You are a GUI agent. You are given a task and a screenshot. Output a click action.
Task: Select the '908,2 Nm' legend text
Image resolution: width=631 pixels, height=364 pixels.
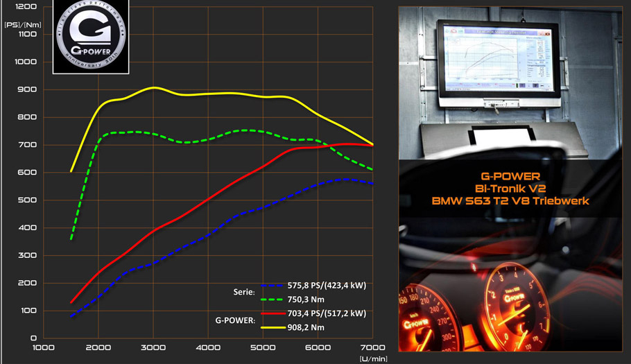click(306, 327)
